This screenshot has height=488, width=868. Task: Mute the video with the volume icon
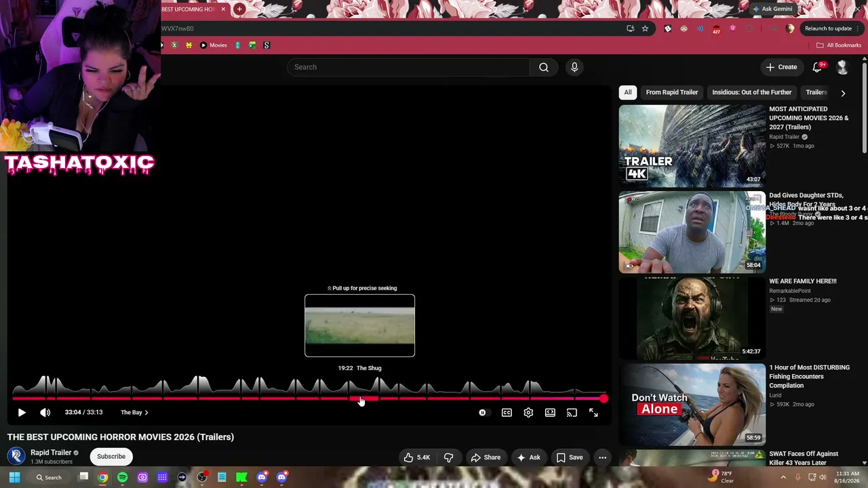[45, 412]
